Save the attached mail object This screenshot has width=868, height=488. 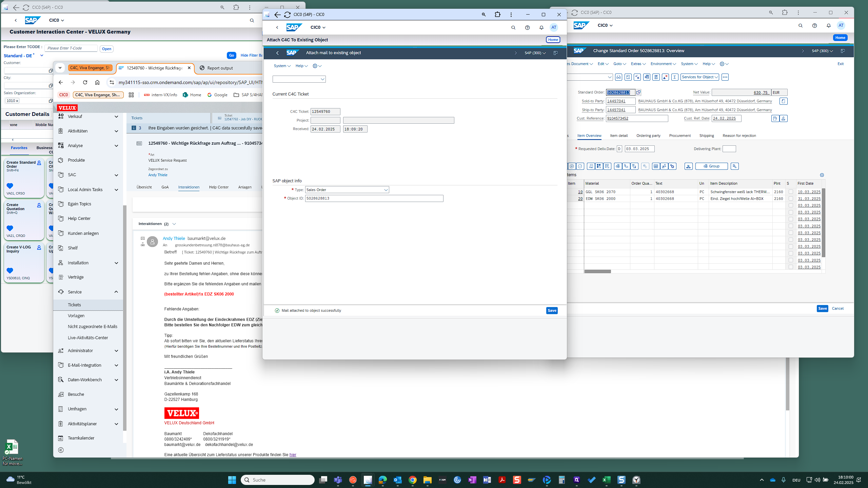click(552, 310)
